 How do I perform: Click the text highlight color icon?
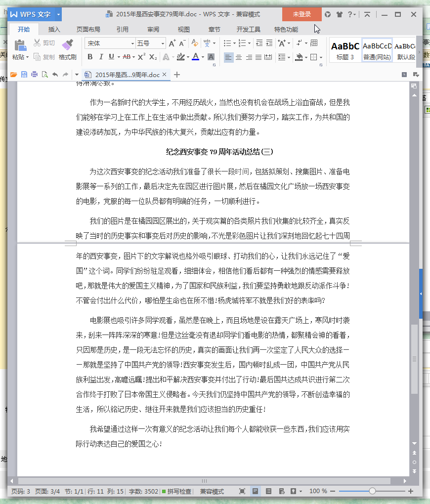click(181, 57)
